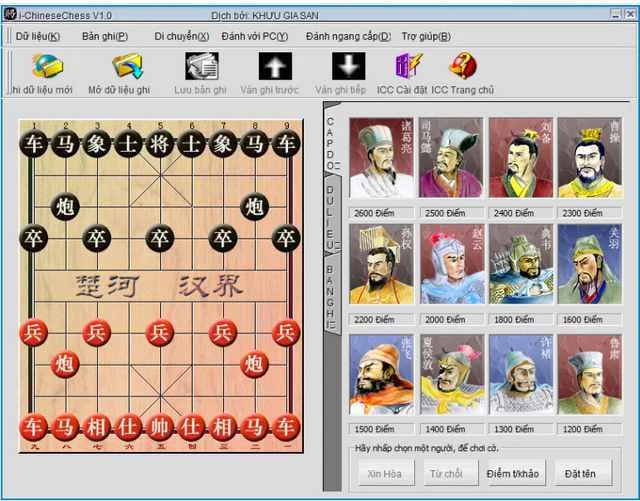Select the leftmost red chariot 车

point(33,428)
